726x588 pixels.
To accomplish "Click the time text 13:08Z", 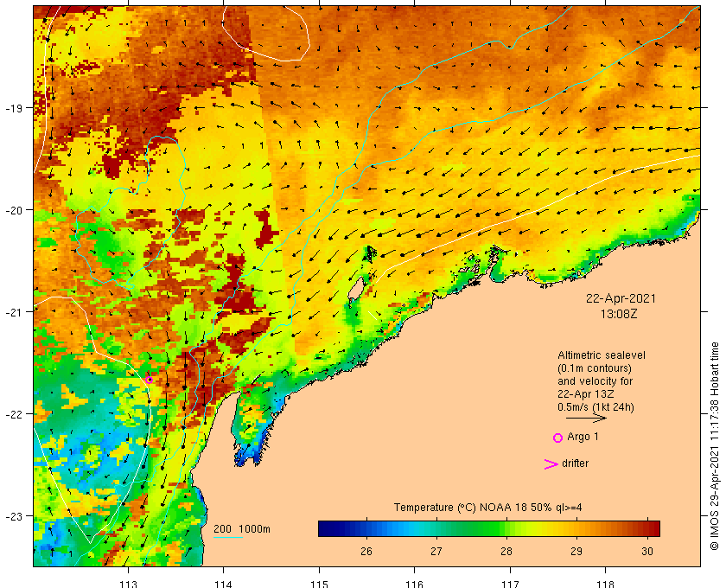I will (619, 314).
